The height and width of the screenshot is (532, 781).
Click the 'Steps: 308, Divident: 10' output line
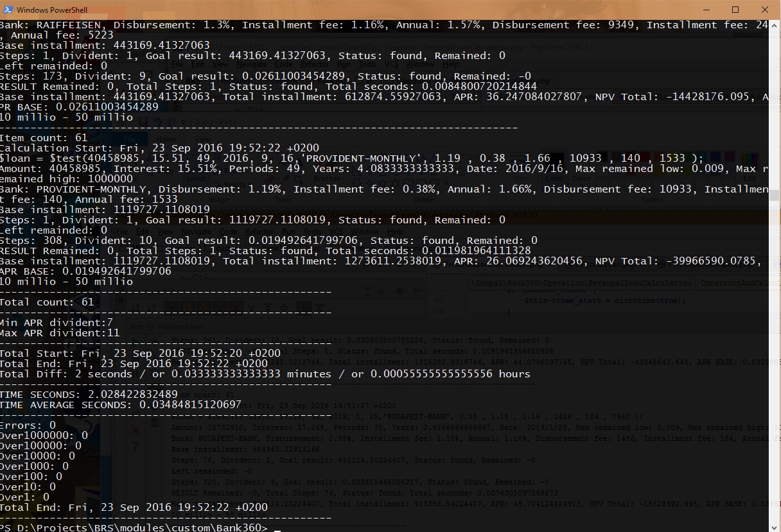tap(268, 241)
